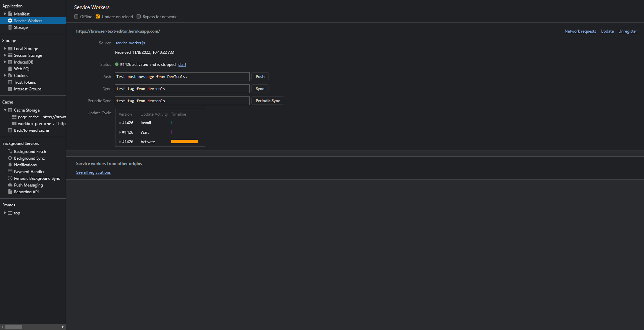The image size is (644, 330).
Task: Click the orange Activate timeline bar
Action: [184, 141]
